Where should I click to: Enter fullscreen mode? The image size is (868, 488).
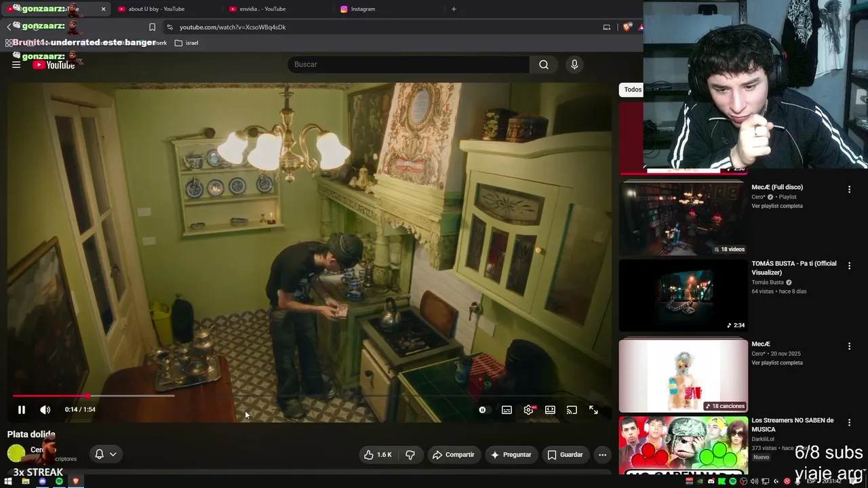593,410
